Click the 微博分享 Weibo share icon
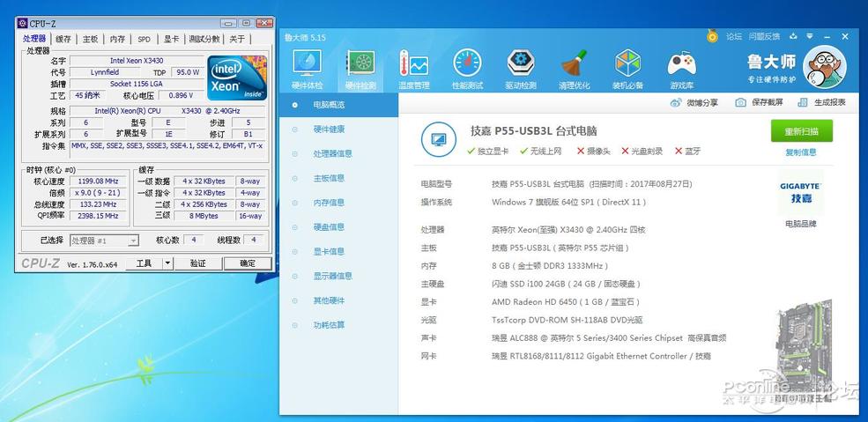 [x=675, y=102]
